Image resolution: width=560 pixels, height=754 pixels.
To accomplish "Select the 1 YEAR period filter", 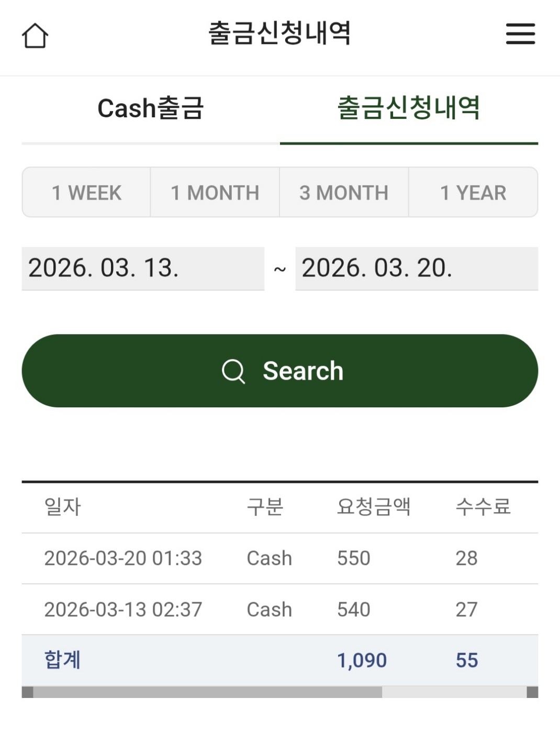I will coord(473,193).
